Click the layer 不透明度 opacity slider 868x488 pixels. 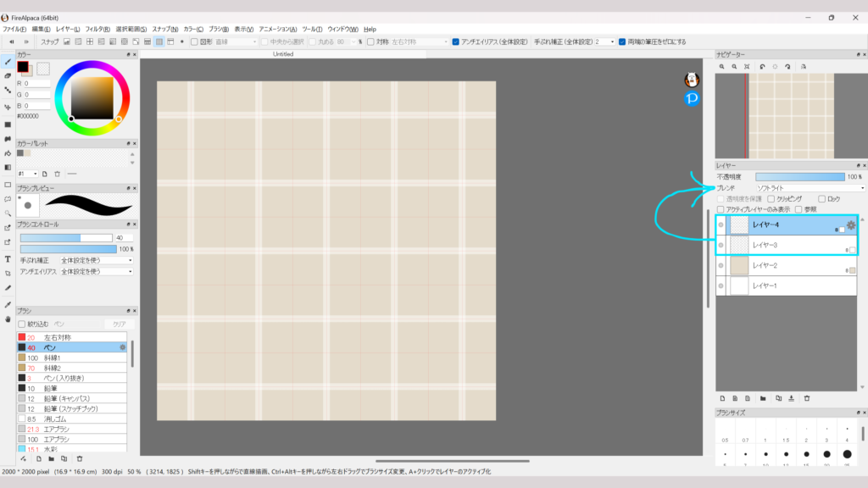pyautogui.click(x=799, y=176)
